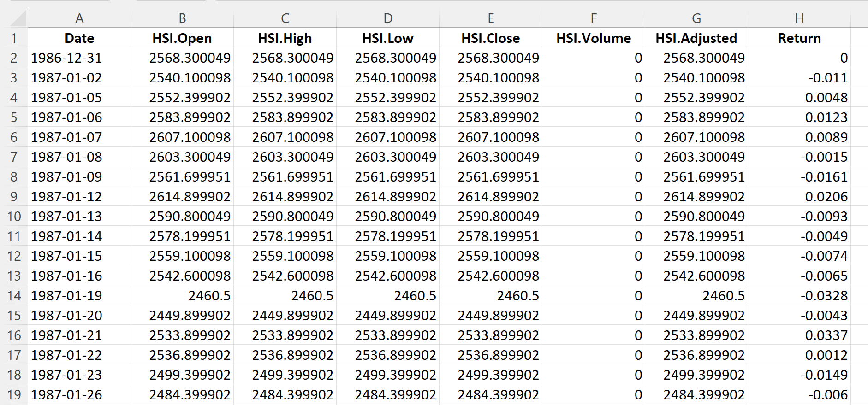Click HSI.Low value 2578.199951

[388, 236]
